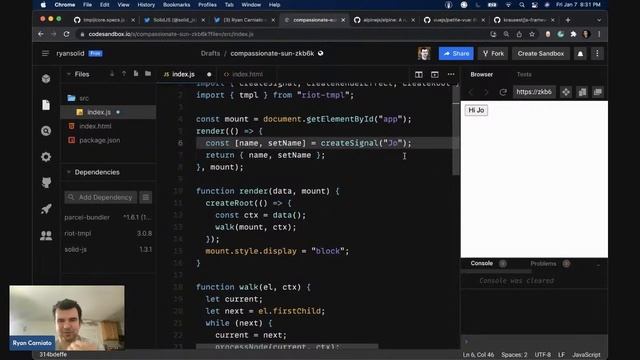Click the preview URL field

(534, 92)
